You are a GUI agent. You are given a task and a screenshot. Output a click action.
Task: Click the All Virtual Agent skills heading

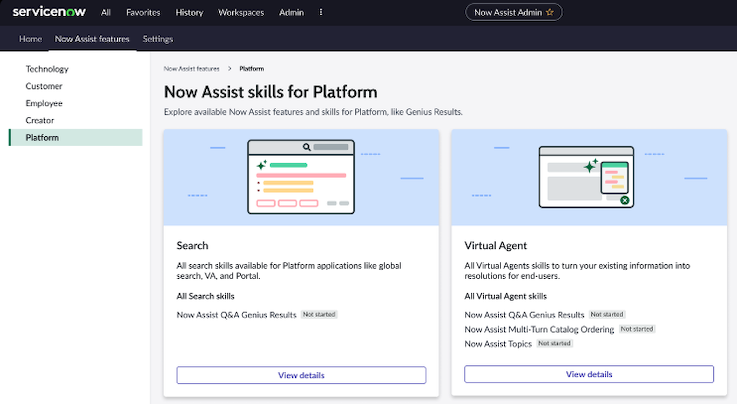click(506, 296)
